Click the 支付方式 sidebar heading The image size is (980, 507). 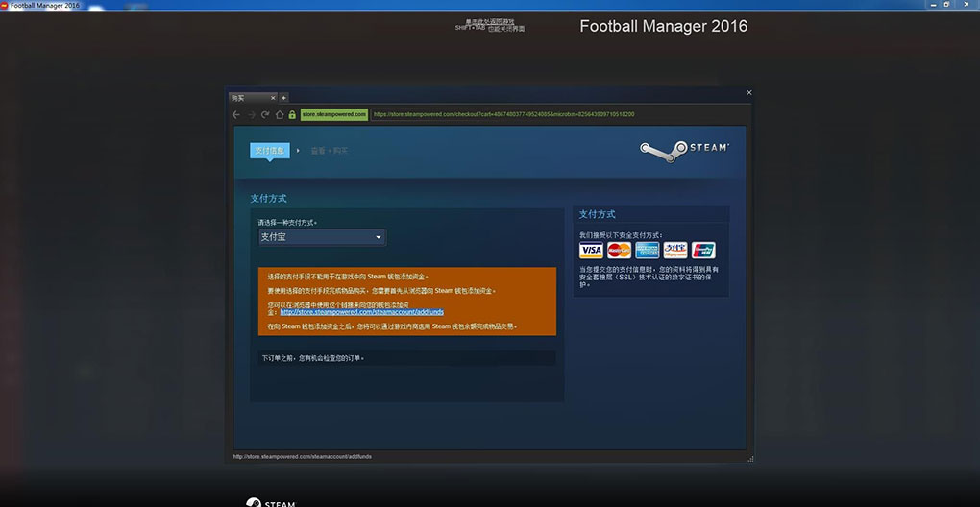pos(597,214)
